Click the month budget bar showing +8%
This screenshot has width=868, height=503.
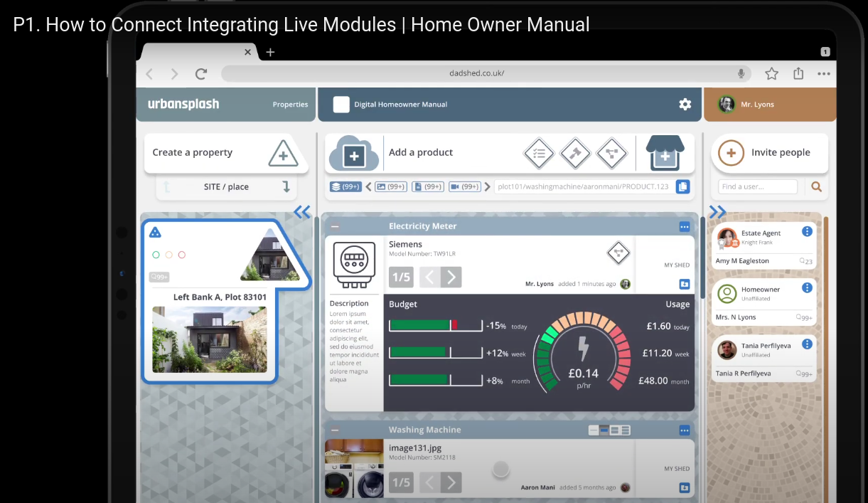coord(436,380)
